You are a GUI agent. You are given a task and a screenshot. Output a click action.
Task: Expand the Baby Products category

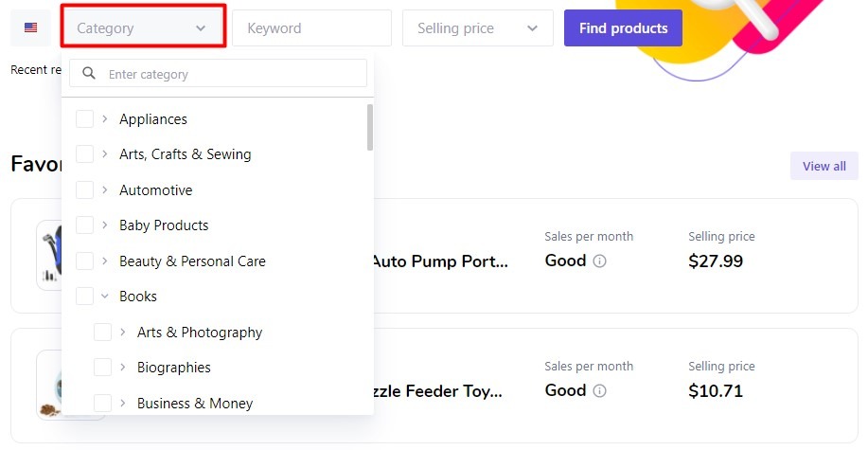[105, 225]
